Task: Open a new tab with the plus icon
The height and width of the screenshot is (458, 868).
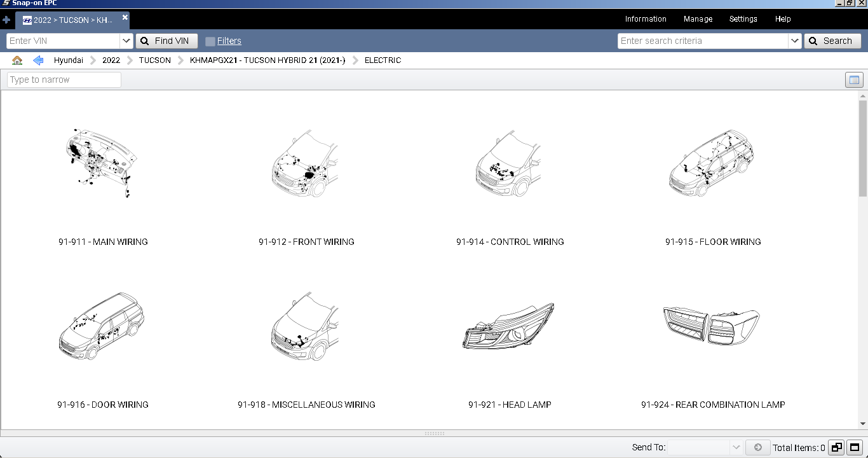Action: [x=6, y=20]
